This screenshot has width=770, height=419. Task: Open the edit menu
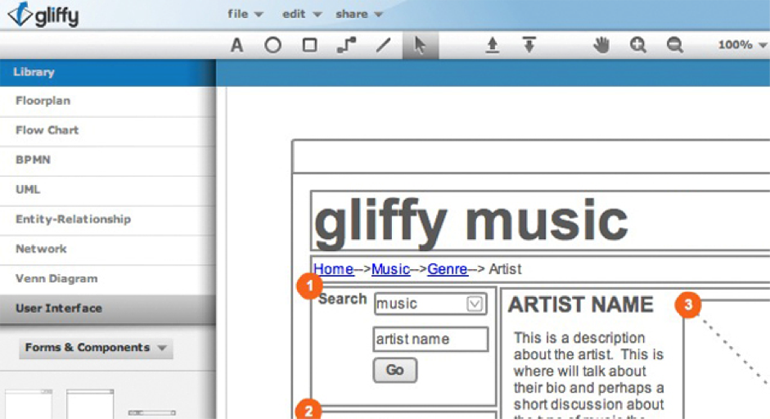pos(302,14)
